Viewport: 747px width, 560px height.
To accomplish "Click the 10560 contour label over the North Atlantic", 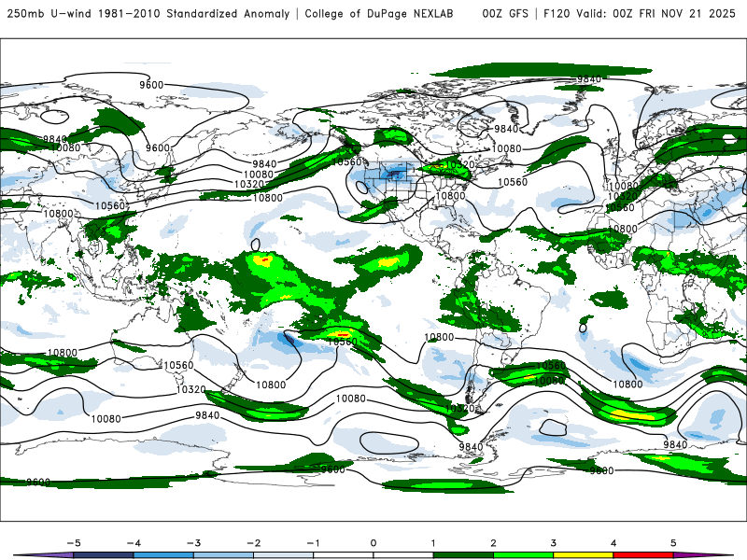I will (513, 182).
